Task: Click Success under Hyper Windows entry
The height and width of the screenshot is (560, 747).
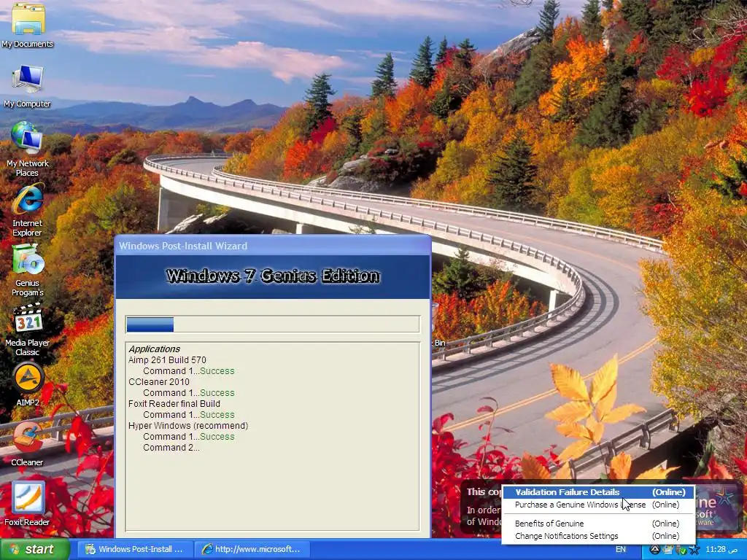Action: (217, 437)
